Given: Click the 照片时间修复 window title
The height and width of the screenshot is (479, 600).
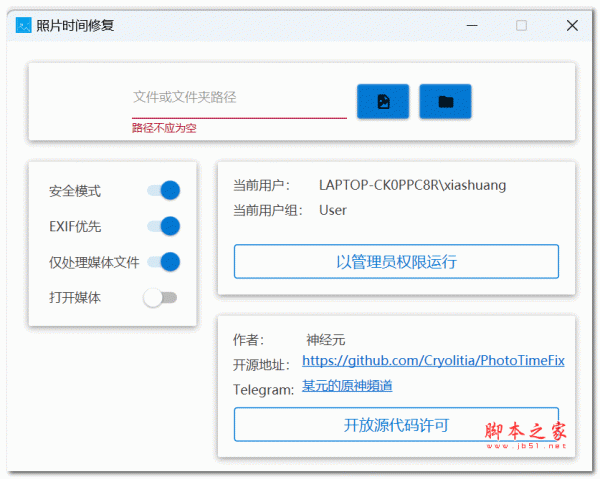Looking at the screenshot, I should [75, 26].
